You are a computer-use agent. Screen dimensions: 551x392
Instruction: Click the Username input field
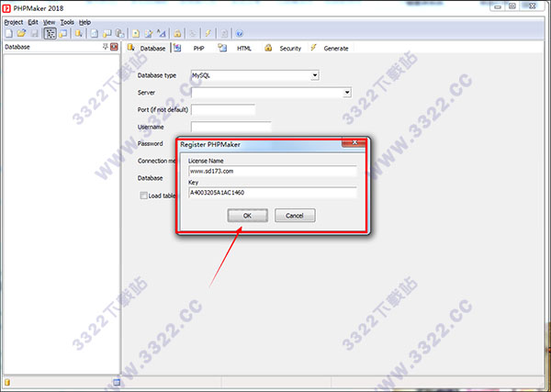231,127
